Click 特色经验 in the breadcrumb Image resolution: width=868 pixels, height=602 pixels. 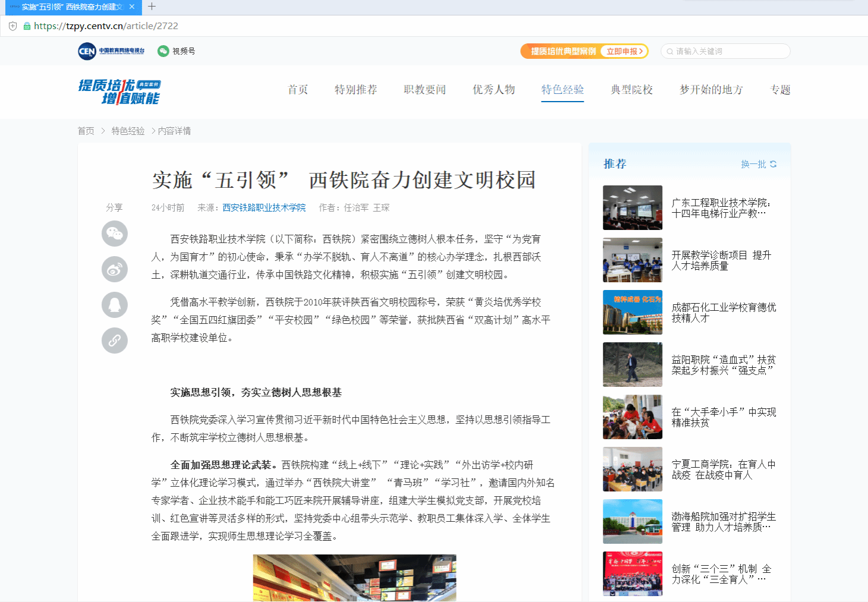tap(128, 131)
